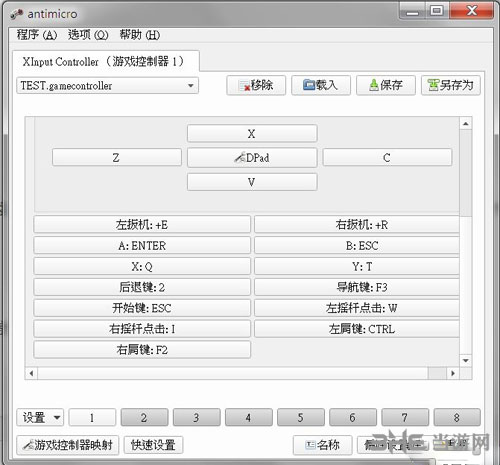Viewport: 500px width, 465px height.
Task: Click the horizontal scrollbar right arrow
Action: [453, 373]
